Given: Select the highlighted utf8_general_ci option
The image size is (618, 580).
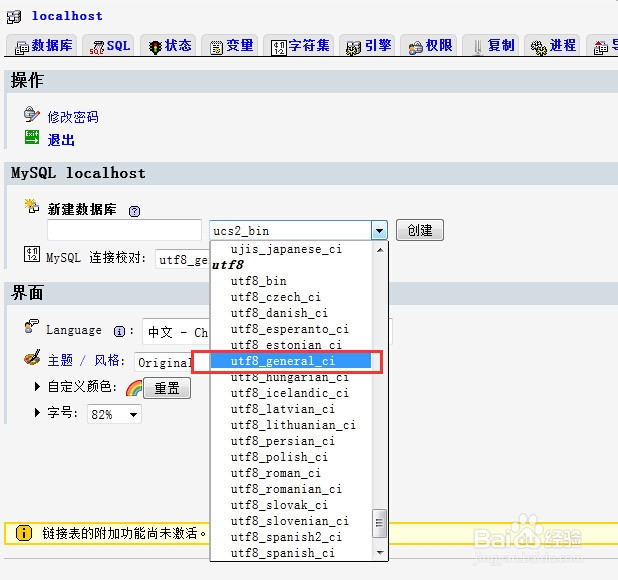Looking at the screenshot, I should click(x=291, y=361).
